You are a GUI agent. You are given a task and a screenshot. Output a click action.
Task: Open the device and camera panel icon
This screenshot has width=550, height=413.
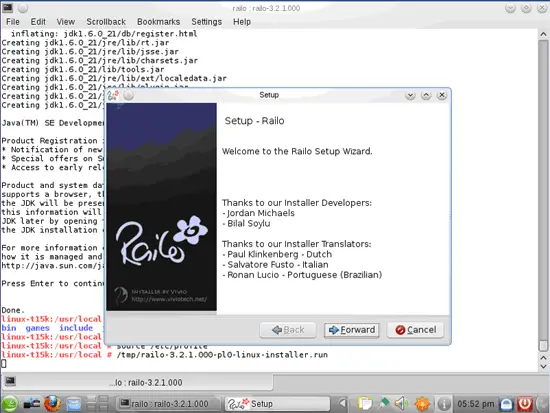(32, 404)
